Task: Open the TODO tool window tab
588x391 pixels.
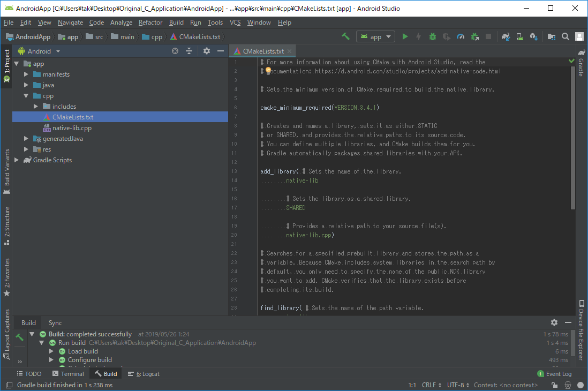Action: tap(29, 374)
